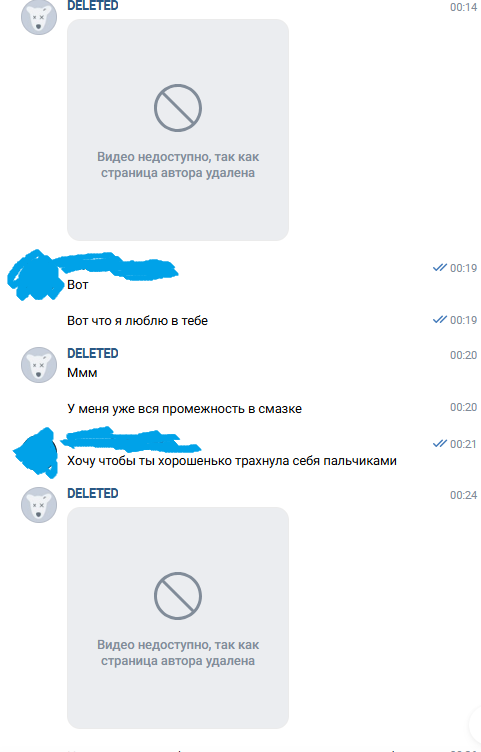Click the blue-scribbled avatar at 00:21

pyautogui.click(x=35, y=452)
